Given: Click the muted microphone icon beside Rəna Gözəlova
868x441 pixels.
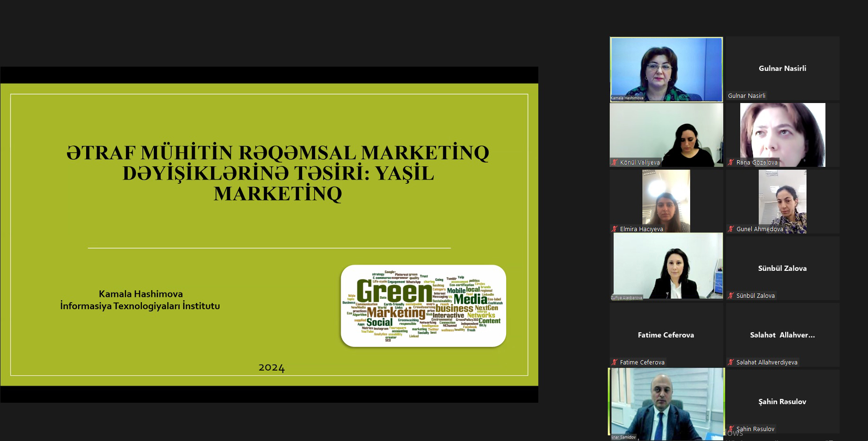Looking at the screenshot, I should point(731,162).
